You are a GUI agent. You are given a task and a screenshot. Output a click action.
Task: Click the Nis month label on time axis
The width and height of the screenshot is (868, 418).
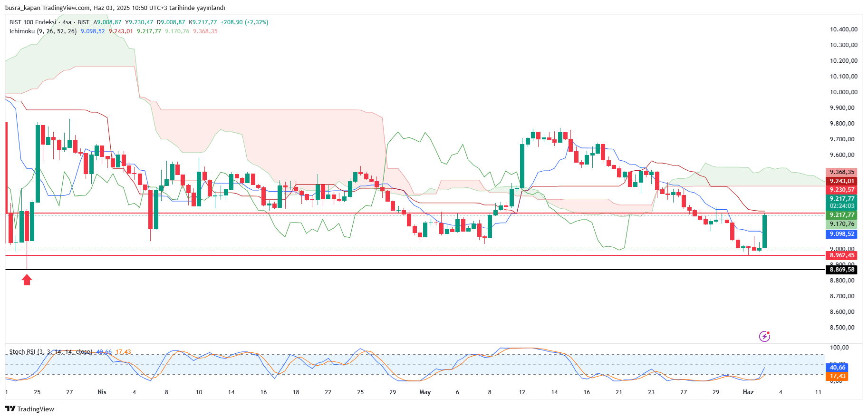(102, 392)
